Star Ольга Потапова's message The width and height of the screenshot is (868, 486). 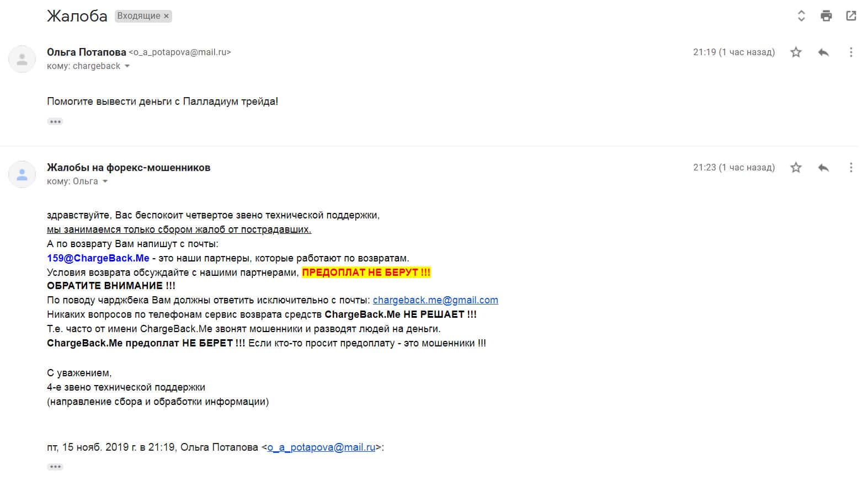pyautogui.click(x=796, y=52)
